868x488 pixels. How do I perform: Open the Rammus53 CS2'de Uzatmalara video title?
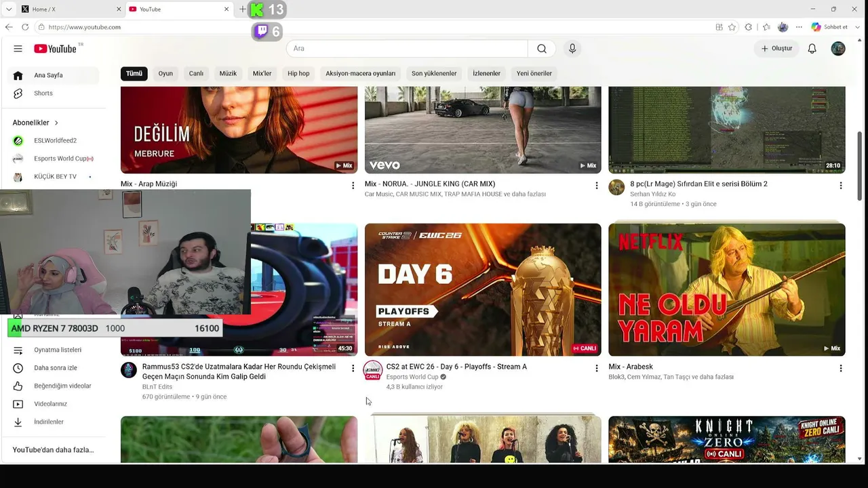tap(239, 371)
